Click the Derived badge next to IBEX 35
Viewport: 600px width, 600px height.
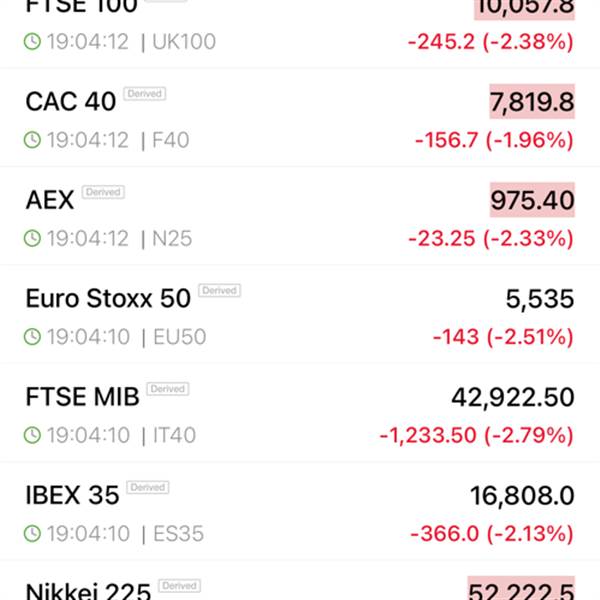(x=148, y=487)
